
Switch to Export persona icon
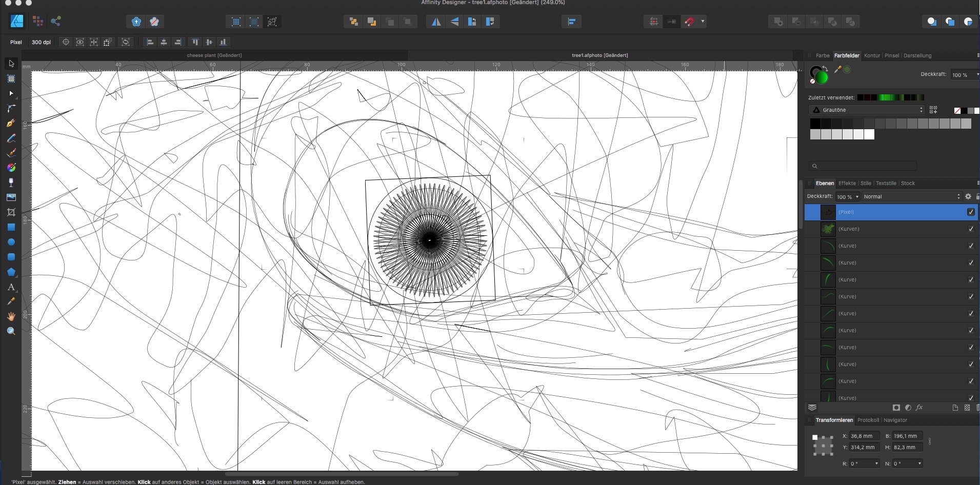56,21
